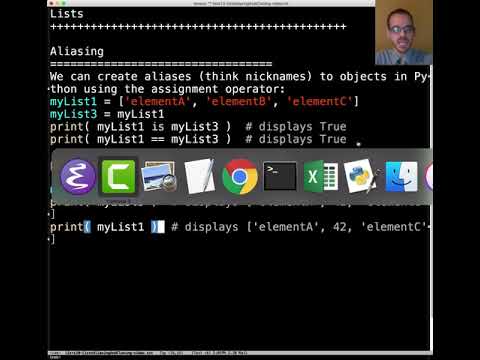The image size is (480, 360).
Task: Launch Microsoft Excel from the dock
Action: pyautogui.click(x=321, y=176)
